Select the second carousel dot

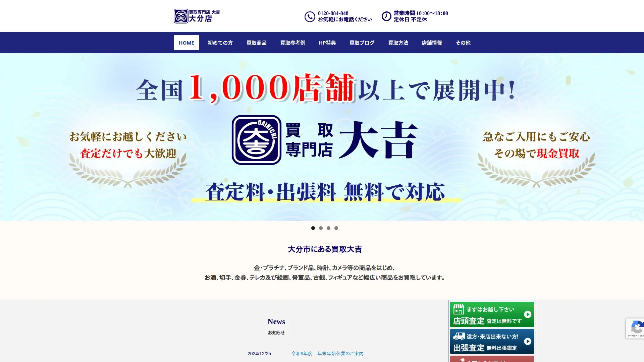321,228
